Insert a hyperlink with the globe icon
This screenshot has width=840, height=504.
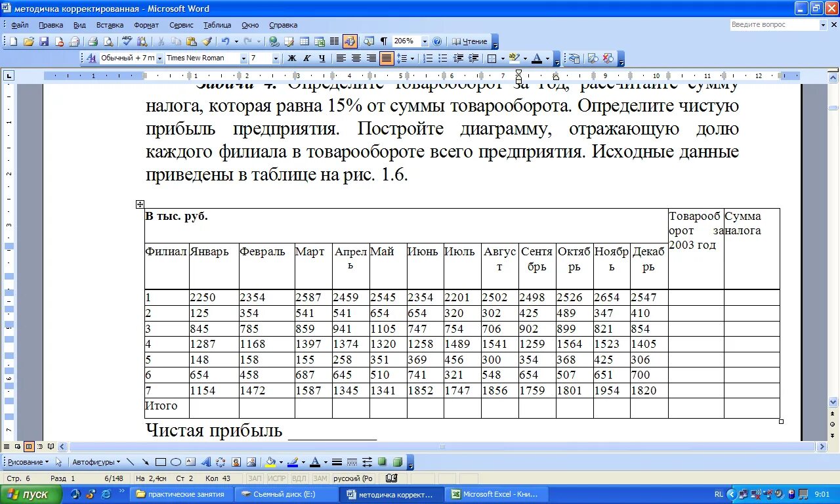[x=274, y=41]
